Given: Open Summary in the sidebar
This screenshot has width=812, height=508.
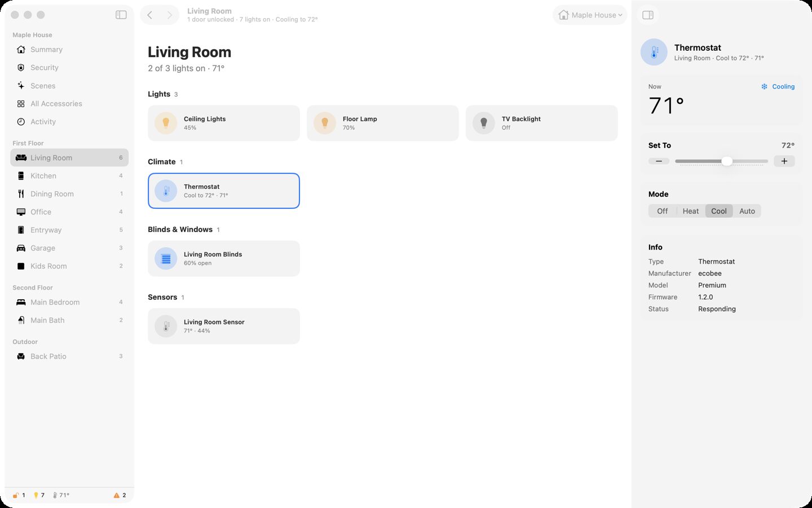Looking at the screenshot, I should (69, 50).
